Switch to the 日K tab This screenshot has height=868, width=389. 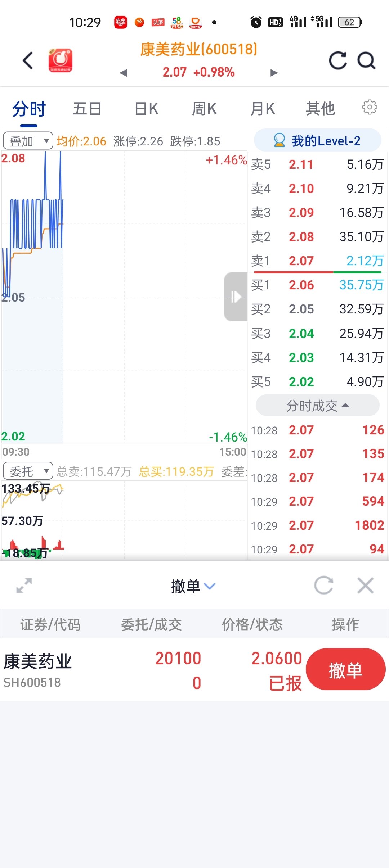(146, 108)
